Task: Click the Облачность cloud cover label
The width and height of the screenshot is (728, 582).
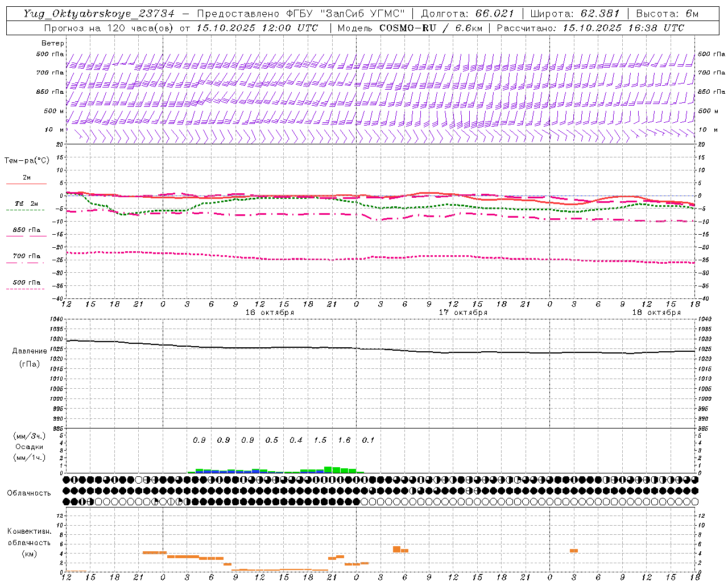Action: 29,493
